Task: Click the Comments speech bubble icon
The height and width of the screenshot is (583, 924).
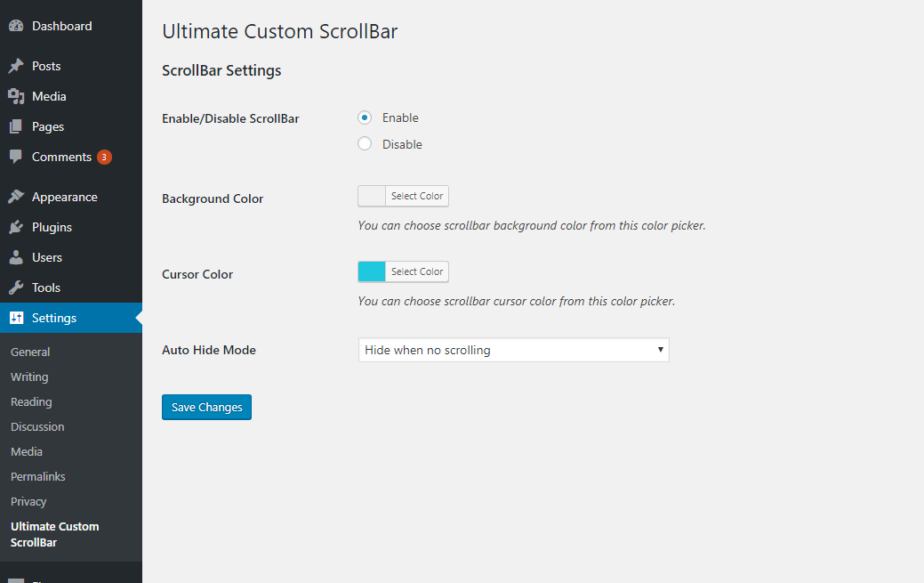Action: pyautogui.click(x=16, y=157)
